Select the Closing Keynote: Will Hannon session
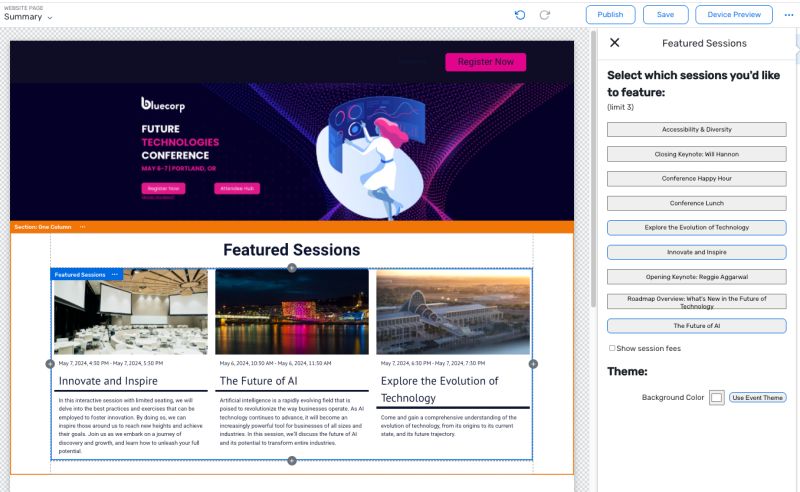The height and width of the screenshot is (492, 800). pos(696,154)
